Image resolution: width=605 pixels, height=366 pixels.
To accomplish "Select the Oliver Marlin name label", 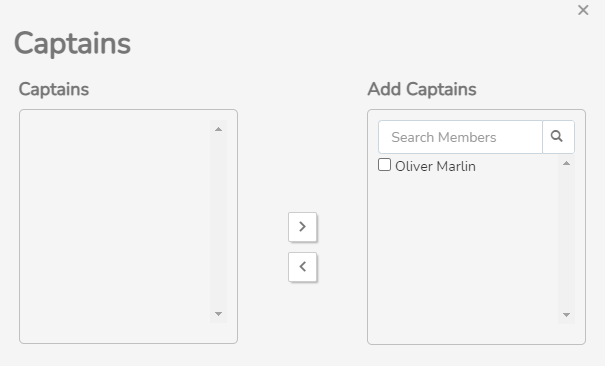I will click(x=435, y=166).
